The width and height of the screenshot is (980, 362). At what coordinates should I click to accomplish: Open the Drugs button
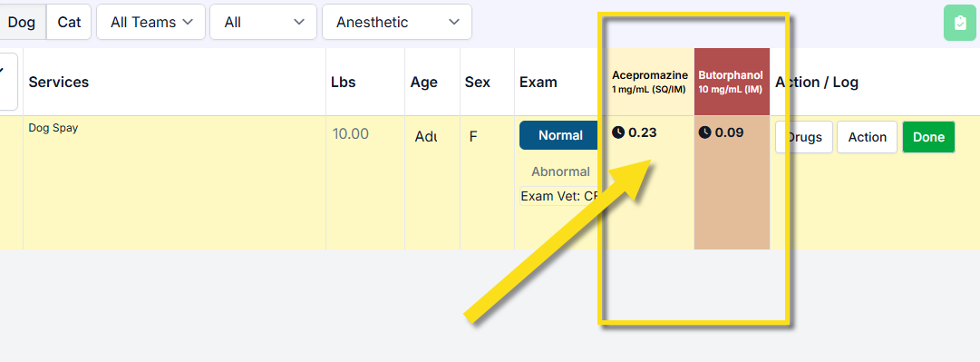pos(804,137)
